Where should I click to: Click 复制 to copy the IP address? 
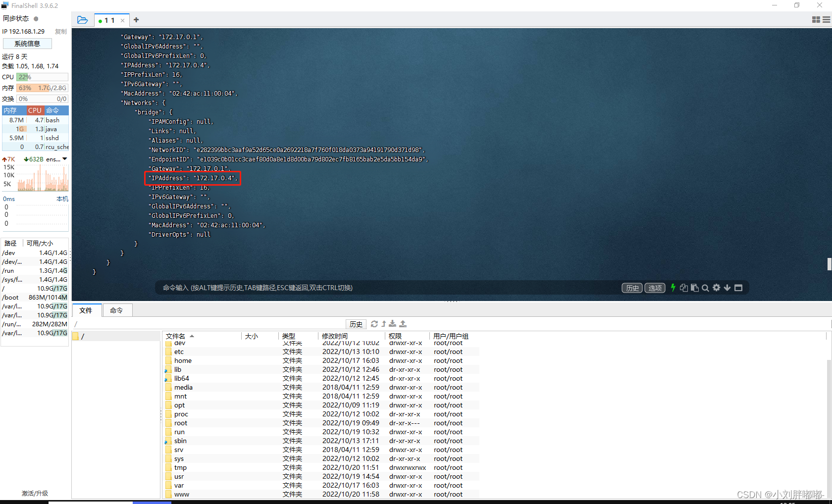(60, 31)
